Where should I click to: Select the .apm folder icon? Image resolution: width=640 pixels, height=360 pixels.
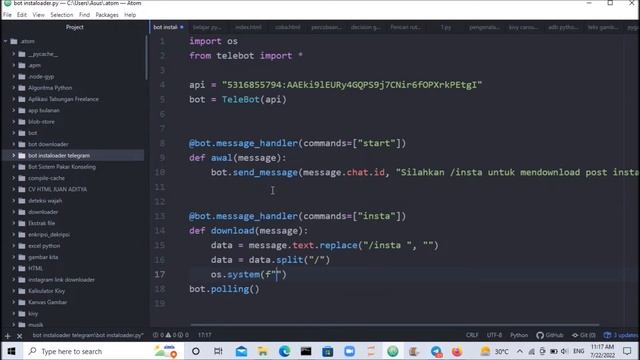(x=22, y=65)
